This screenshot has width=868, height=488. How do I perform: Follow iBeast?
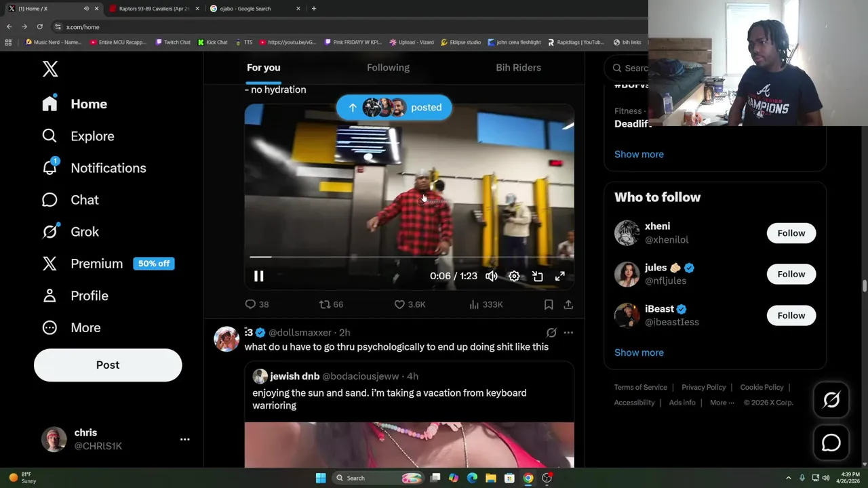(791, 315)
